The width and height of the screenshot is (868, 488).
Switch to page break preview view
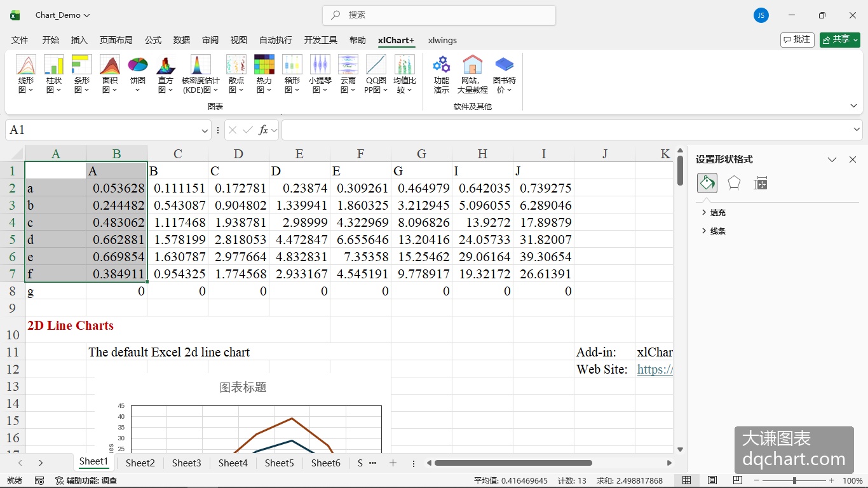tap(738, 480)
